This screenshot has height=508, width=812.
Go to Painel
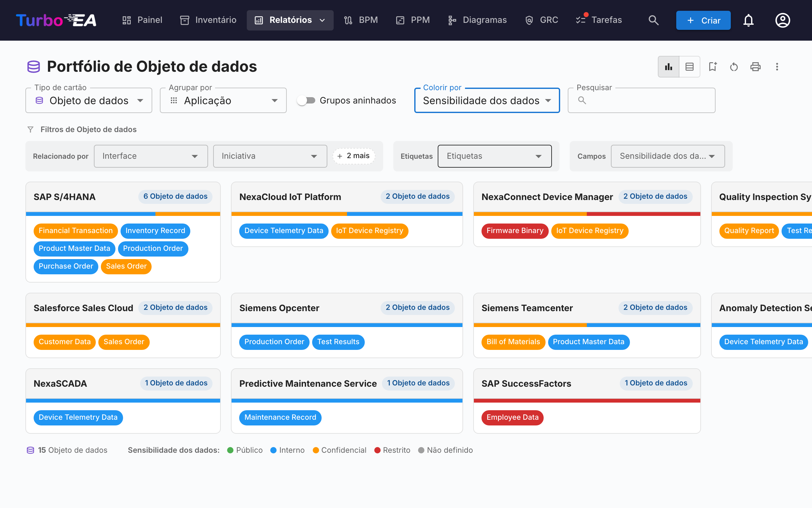(142, 20)
